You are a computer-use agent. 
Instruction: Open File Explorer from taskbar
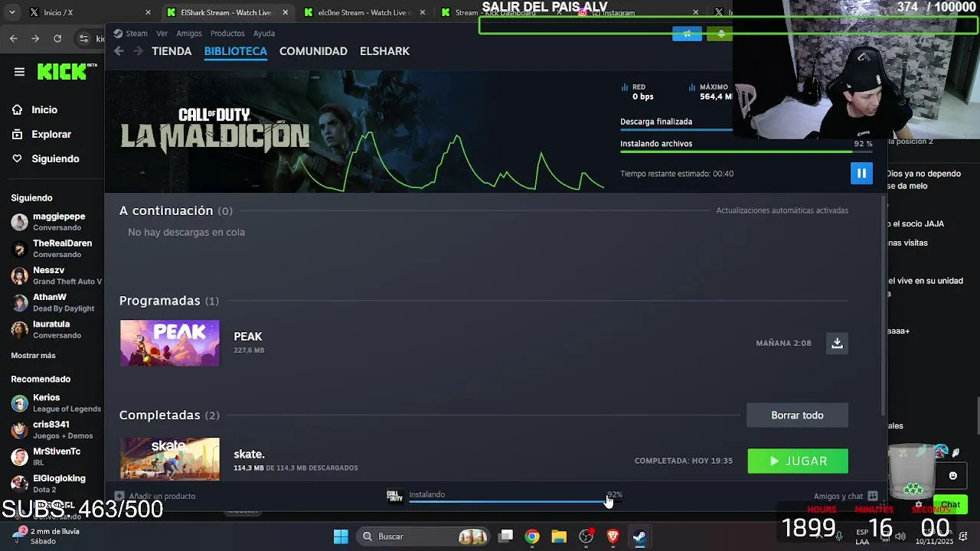click(x=559, y=536)
